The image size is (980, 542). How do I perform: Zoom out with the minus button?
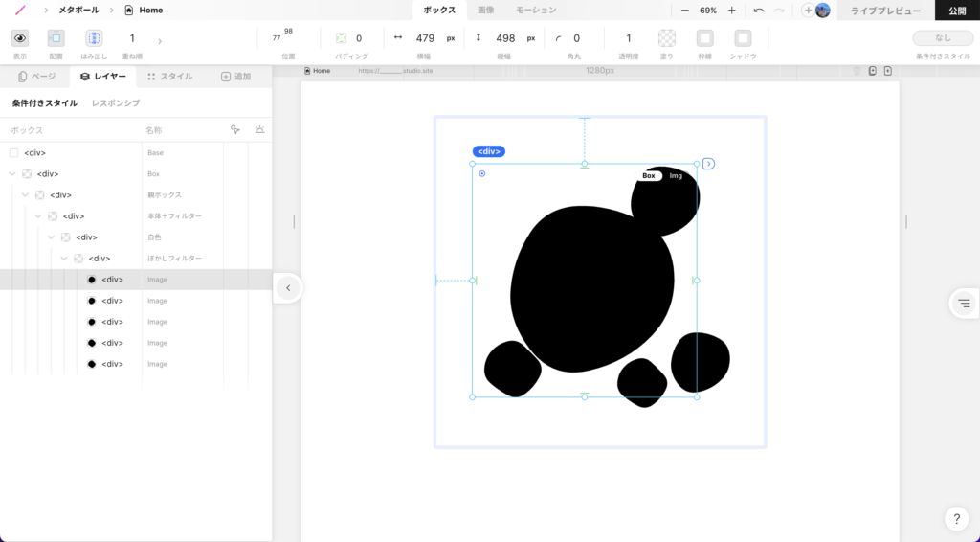[685, 11]
